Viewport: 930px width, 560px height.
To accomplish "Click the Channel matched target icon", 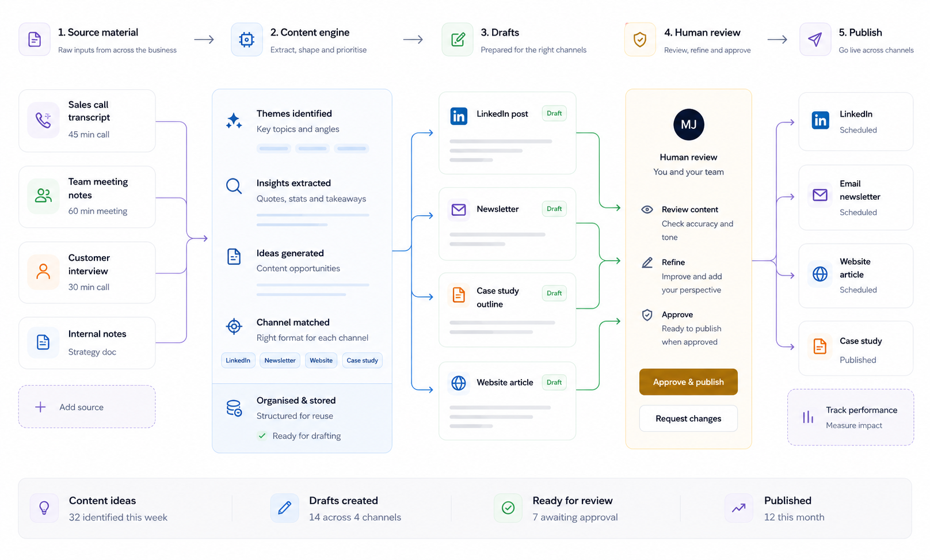I will pos(234,326).
